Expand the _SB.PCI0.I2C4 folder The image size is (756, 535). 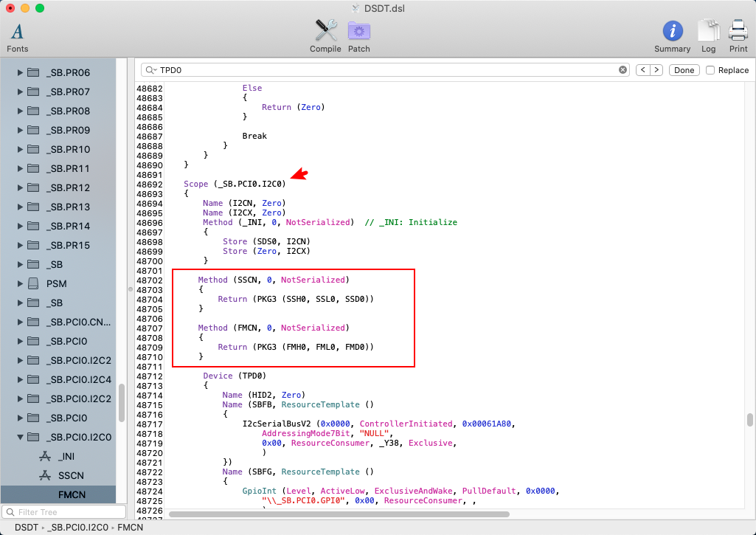(20, 379)
